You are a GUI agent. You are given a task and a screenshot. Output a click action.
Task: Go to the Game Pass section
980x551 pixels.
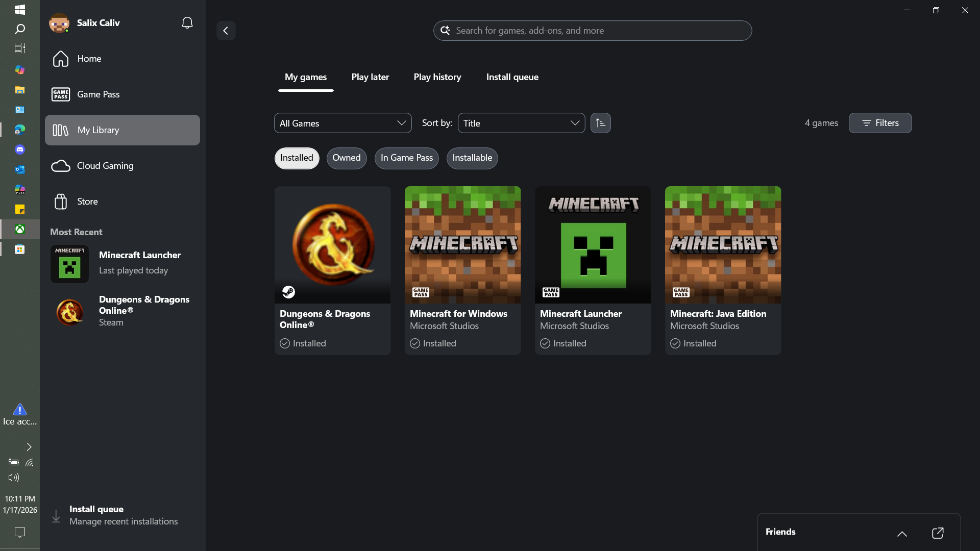[98, 94]
